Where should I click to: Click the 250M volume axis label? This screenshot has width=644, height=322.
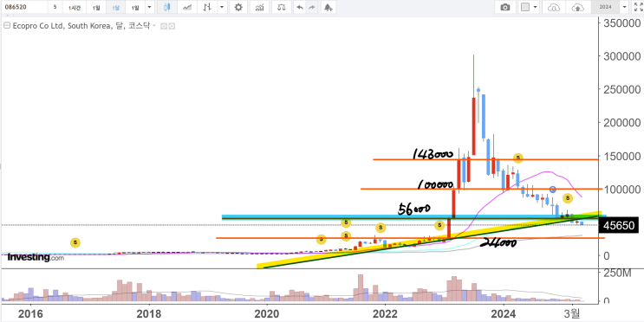tap(618, 273)
